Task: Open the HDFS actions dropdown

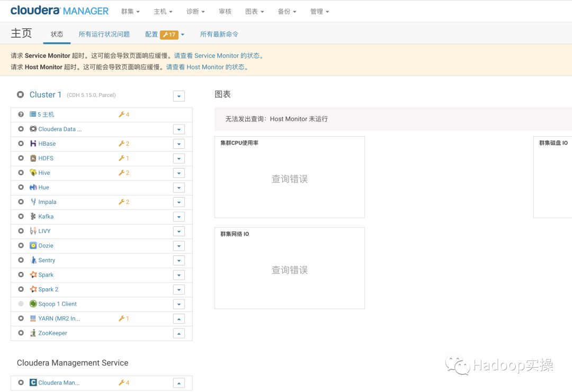Action: (x=179, y=158)
